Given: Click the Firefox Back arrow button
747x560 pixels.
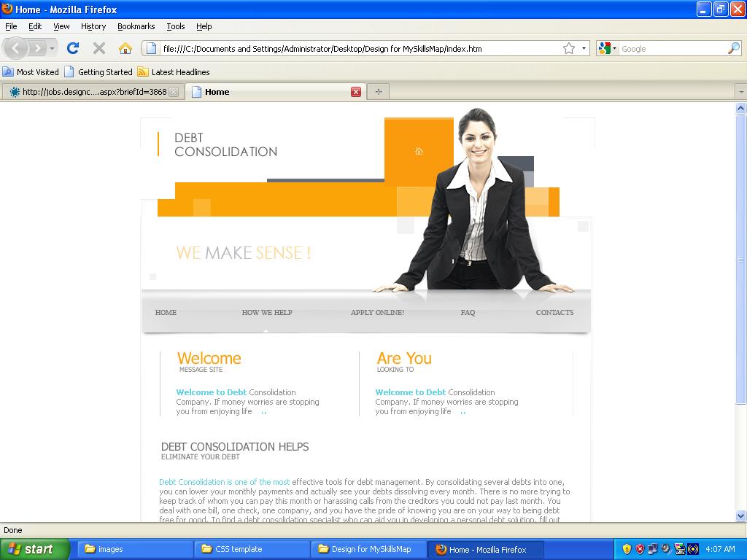Looking at the screenshot, I should click(16, 48).
